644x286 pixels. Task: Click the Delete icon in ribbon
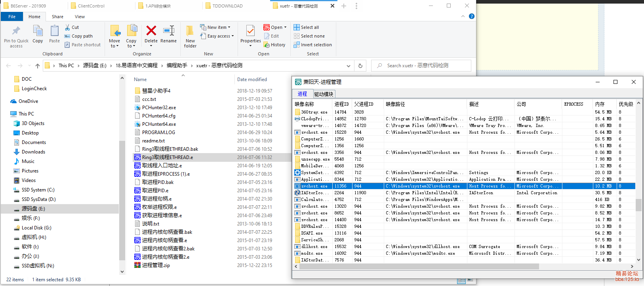click(x=151, y=32)
